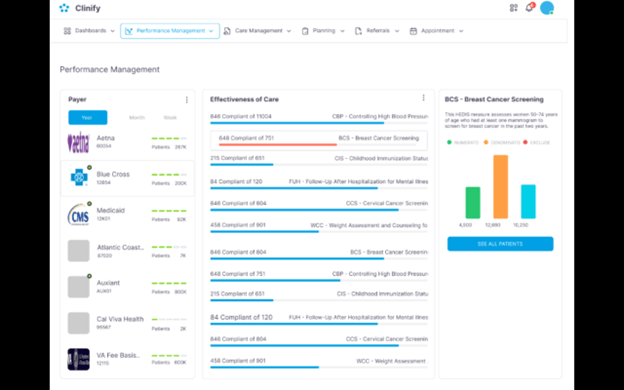Image resolution: width=624 pixels, height=390 pixels.
Task: Switch payer period to Month
Action: pyautogui.click(x=137, y=118)
